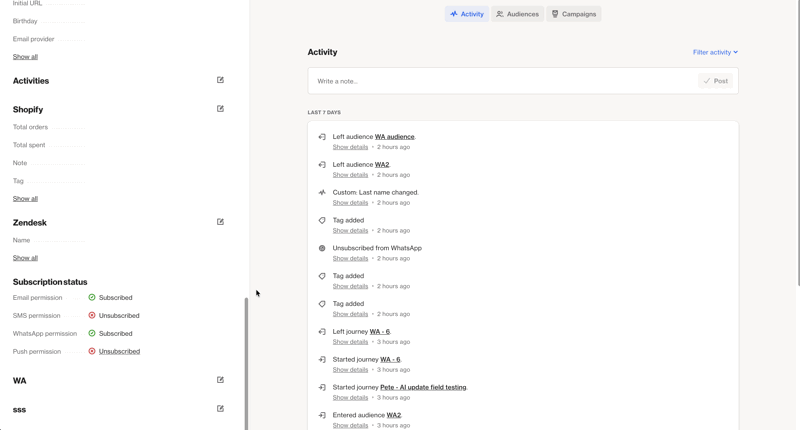Click the WhatsApp unsubscribed globe icon in activity
This screenshot has height=430, width=800.
click(x=322, y=248)
